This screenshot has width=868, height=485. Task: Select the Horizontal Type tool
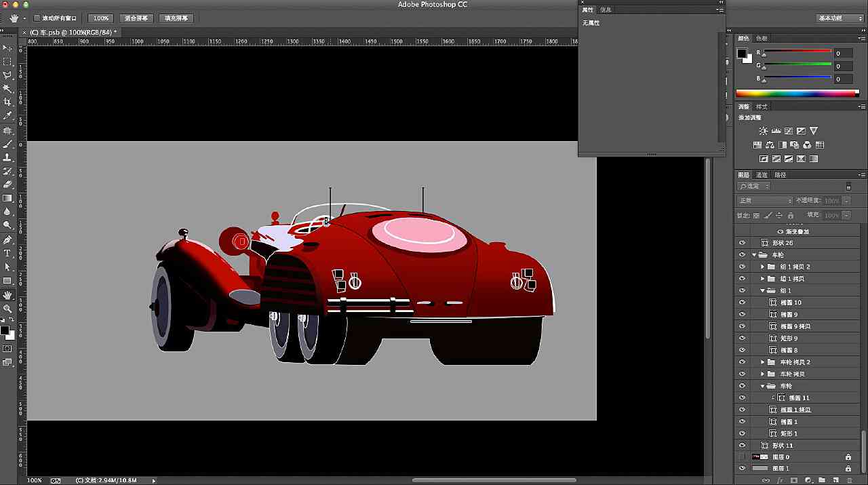(7, 253)
